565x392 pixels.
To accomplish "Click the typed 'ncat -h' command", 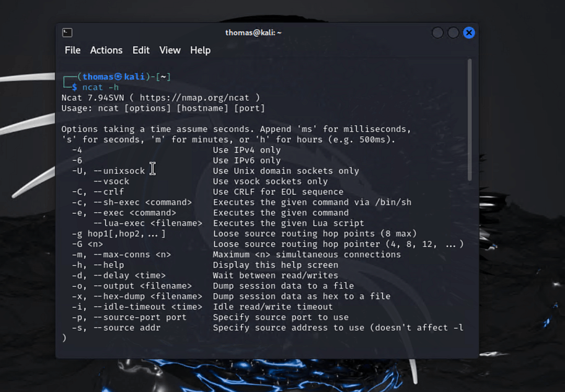I will [x=100, y=87].
